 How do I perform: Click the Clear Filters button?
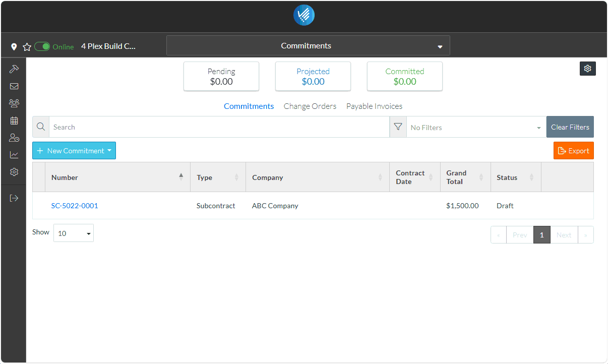pyautogui.click(x=570, y=127)
